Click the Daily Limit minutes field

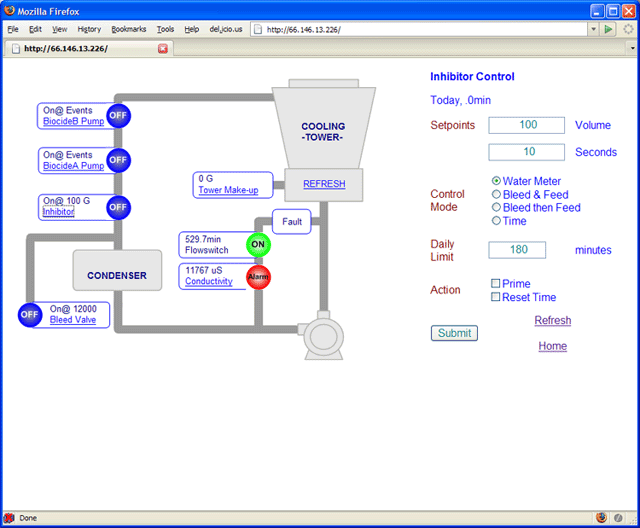tap(516, 250)
